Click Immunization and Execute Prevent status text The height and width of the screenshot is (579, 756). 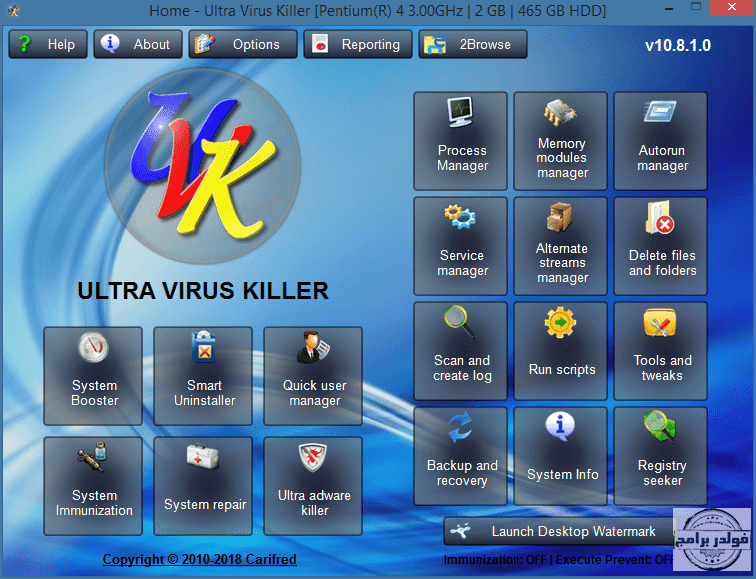558,560
